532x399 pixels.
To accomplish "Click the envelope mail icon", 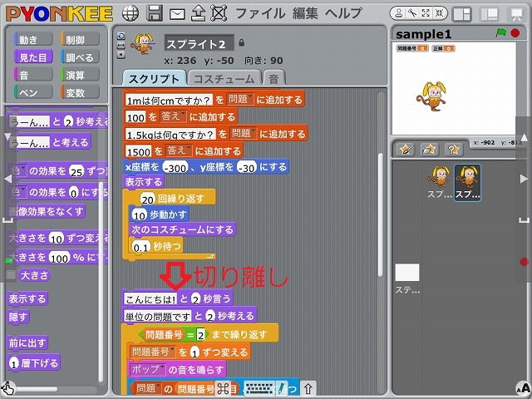I will point(176,13).
